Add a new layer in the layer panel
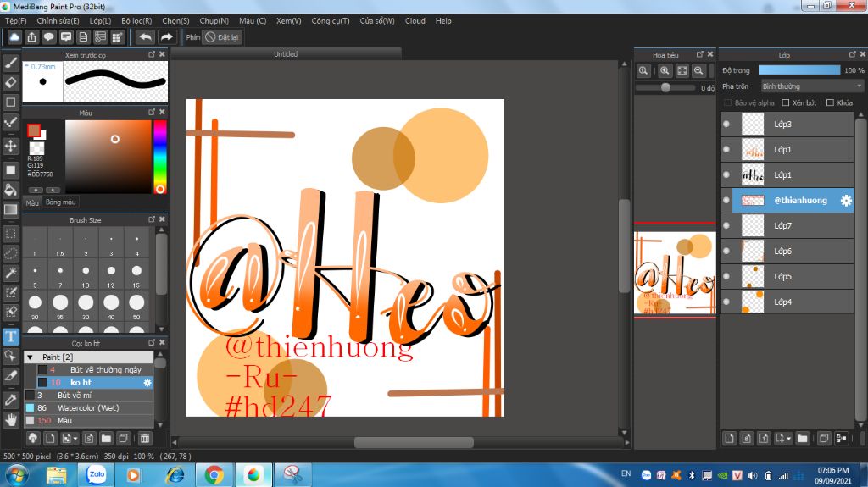The height and width of the screenshot is (487, 868). click(729, 439)
